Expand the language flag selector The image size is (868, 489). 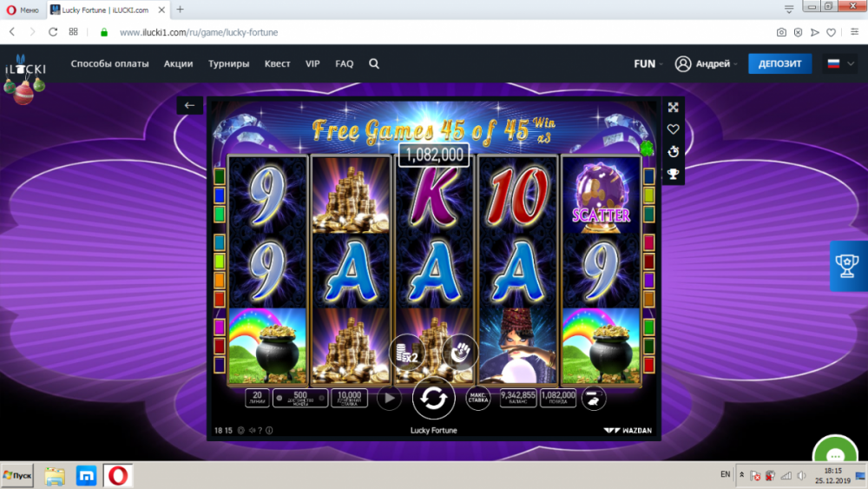tap(840, 63)
